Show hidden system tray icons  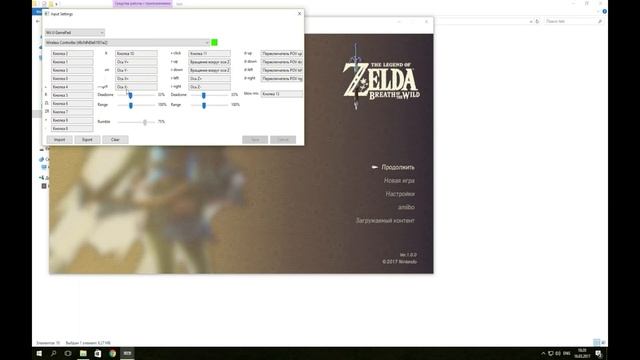click(543, 353)
